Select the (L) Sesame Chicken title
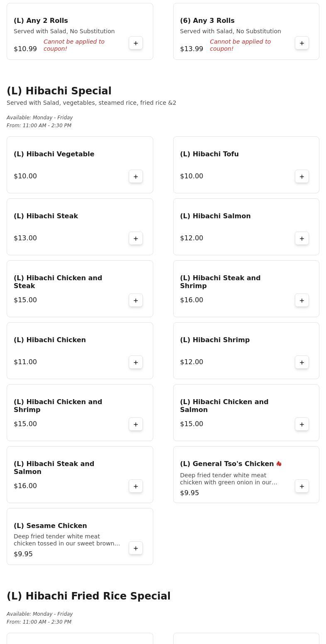326x644 pixels. [50, 526]
